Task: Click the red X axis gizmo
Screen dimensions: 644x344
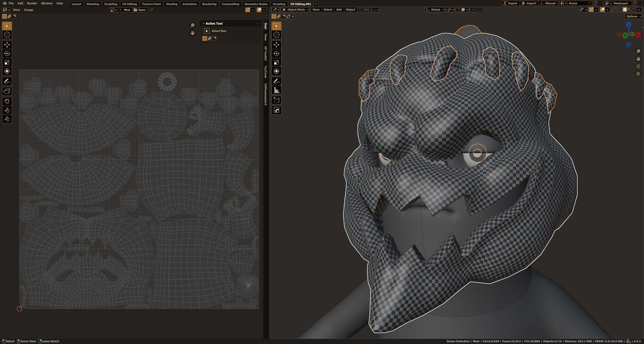Action: coord(638,35)
